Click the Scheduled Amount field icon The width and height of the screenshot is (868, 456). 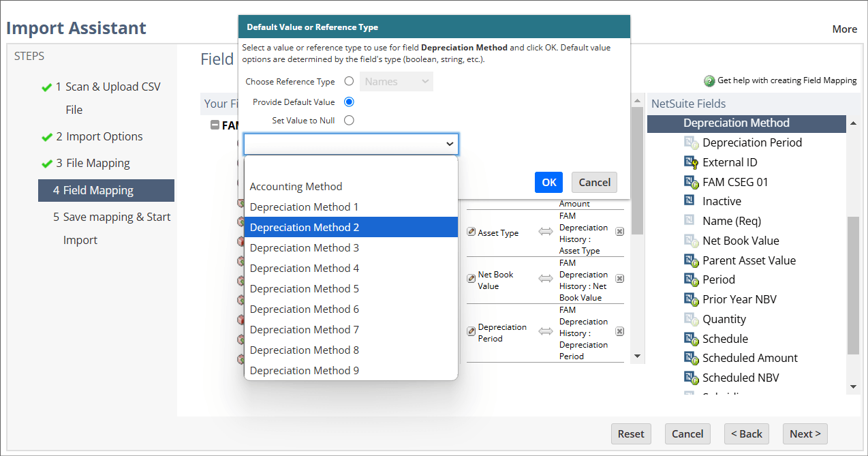(x=691, y=358)
